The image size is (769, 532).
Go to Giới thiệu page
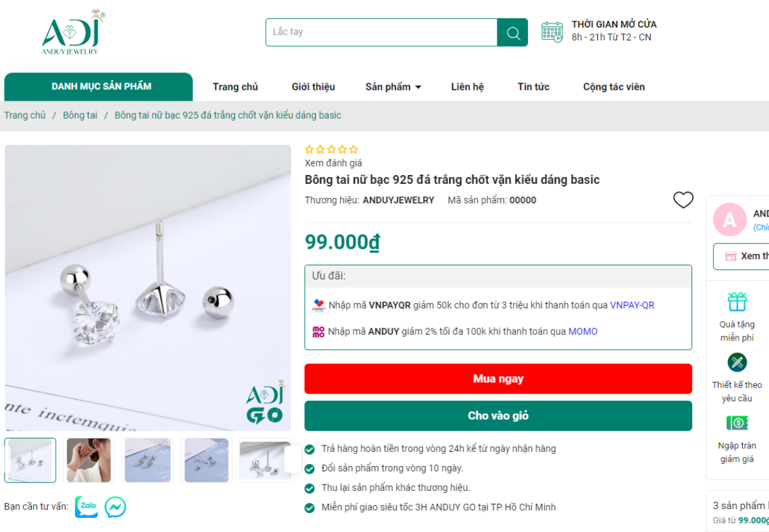pyautogui.click(x=313, y=87)
